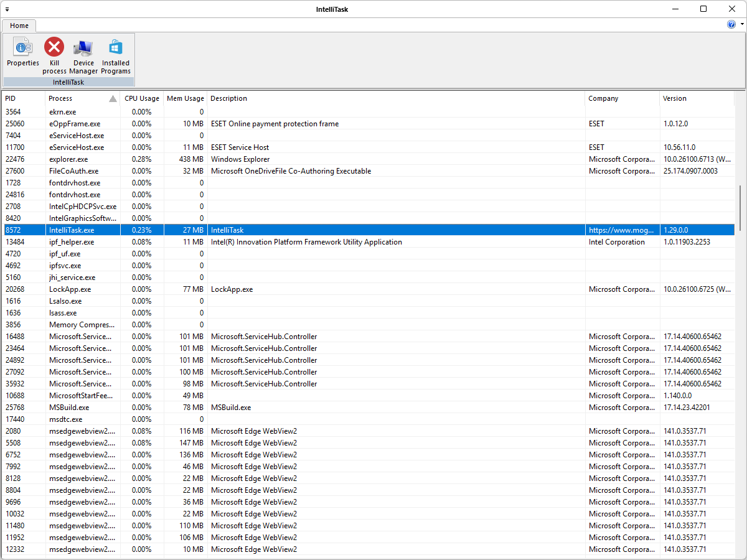Screen dimensions: 747x560
Task: Click the Mem Usage column header
Action: click(185, 98)
